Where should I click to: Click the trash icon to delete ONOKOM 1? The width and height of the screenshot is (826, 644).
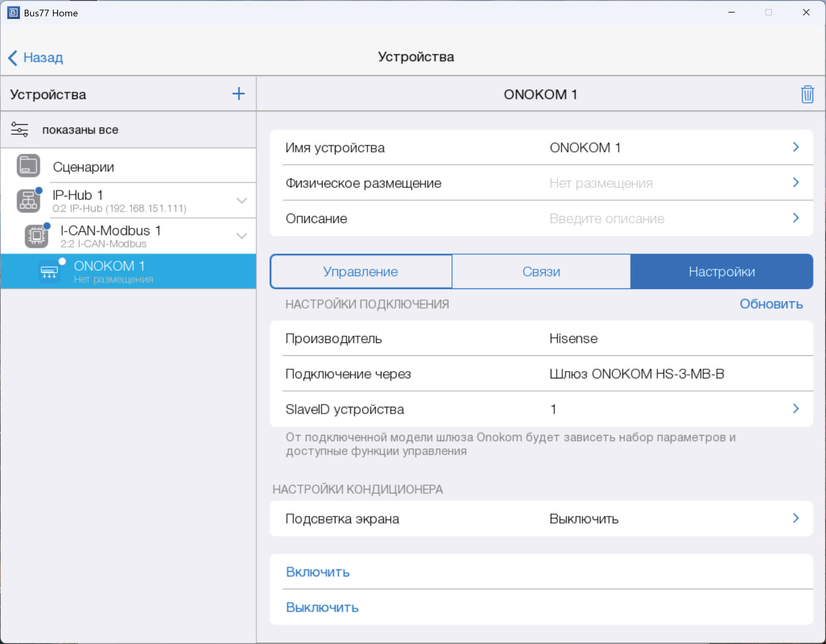coord(807,94)
